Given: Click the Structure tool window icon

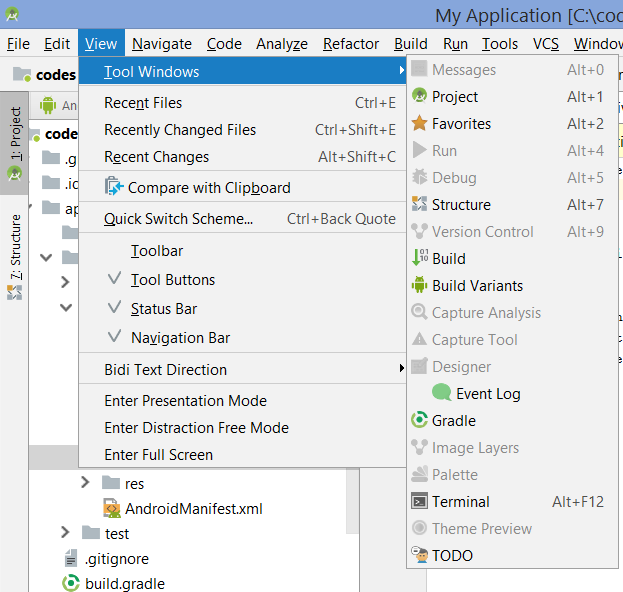Looking at the screenshot, I should point(420,205).
